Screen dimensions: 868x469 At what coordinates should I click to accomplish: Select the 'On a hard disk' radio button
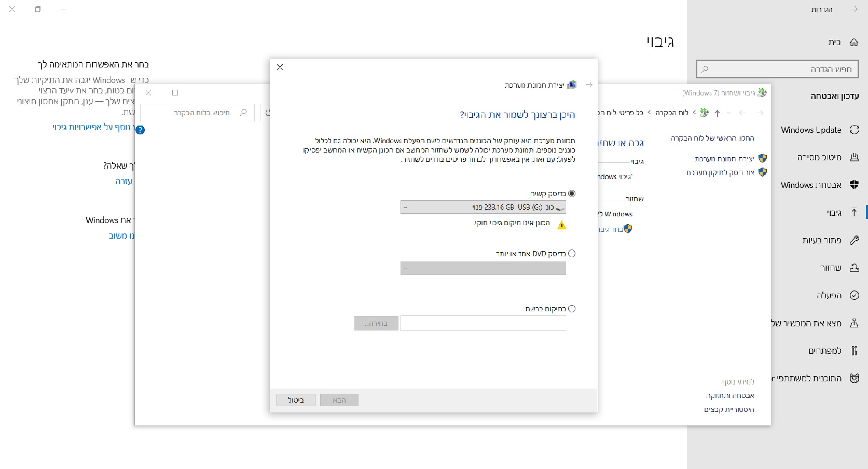click(572, 194)
